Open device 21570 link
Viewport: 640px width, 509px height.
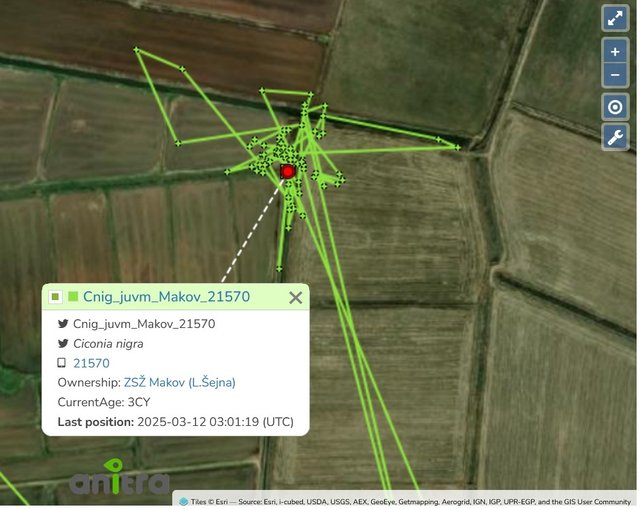pos(91,363)
